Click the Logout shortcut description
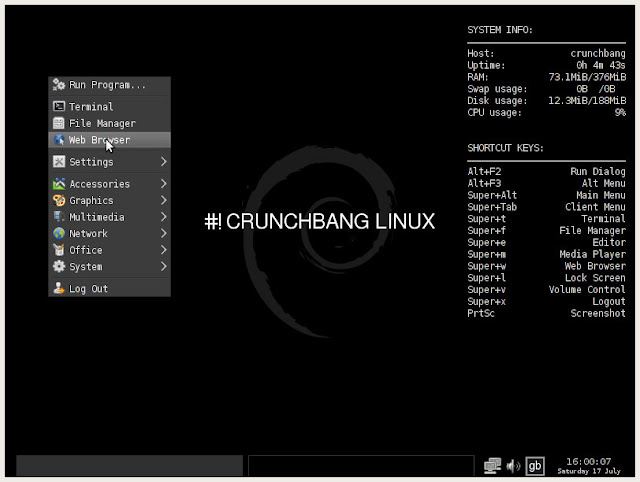The image size is (640, 482). pos(609,302)
